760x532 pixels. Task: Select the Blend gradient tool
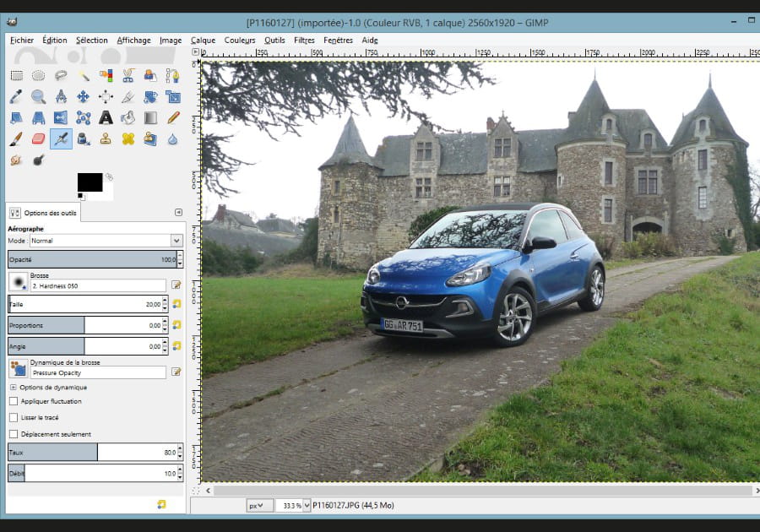(150, 117)
